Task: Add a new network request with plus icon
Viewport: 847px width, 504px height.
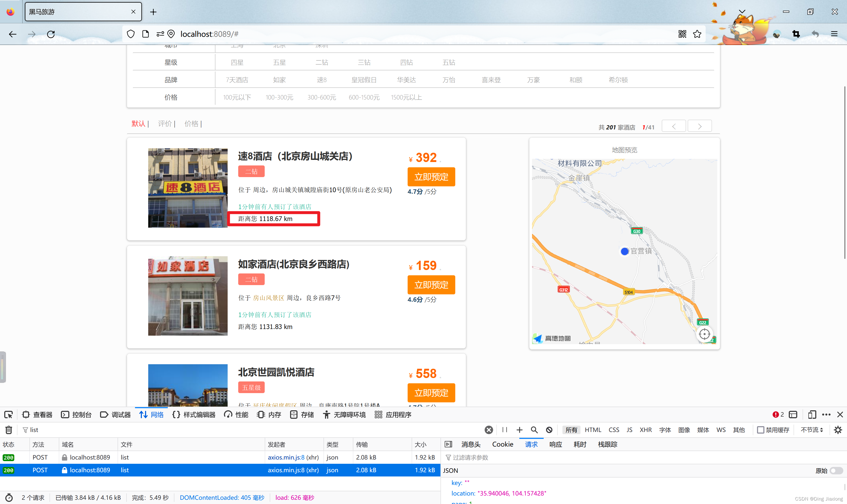Action: [519, 430]
